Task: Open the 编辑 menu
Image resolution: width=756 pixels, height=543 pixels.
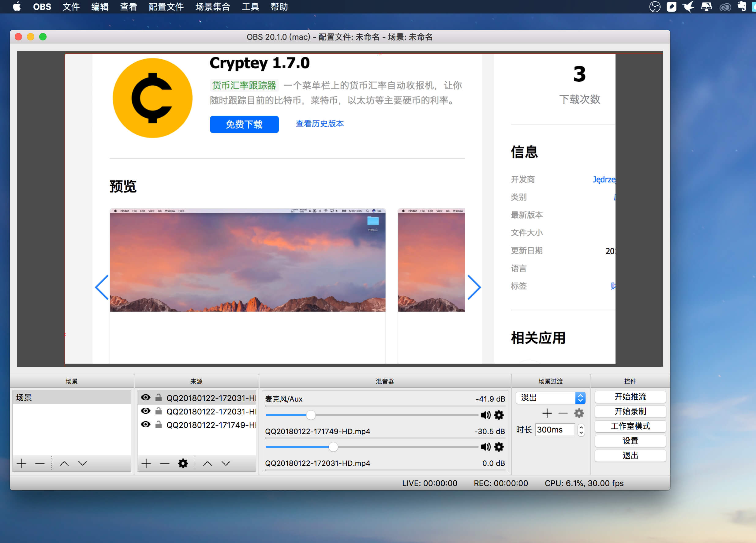Action: (100, 7)
